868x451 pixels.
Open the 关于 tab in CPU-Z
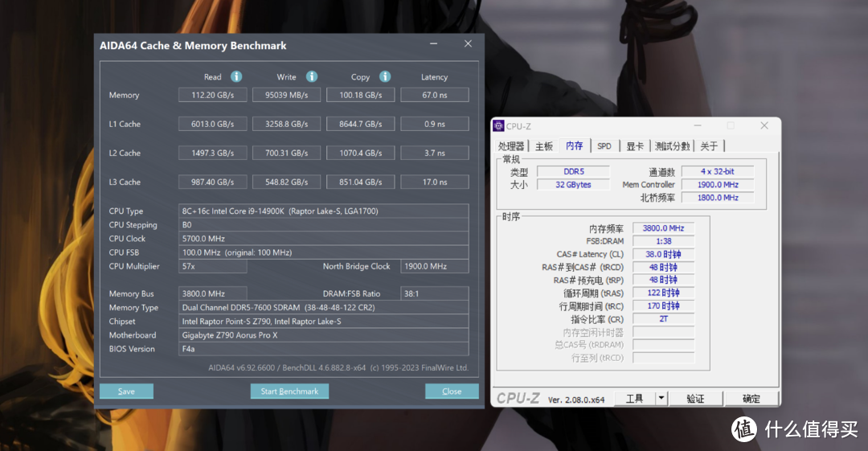709,146
